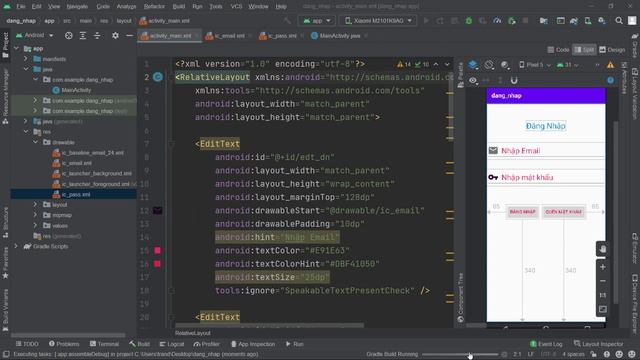Click Sync Project with Gradle Files icon
The height and width of the screenshot is (360, 640).
[574, 21]
